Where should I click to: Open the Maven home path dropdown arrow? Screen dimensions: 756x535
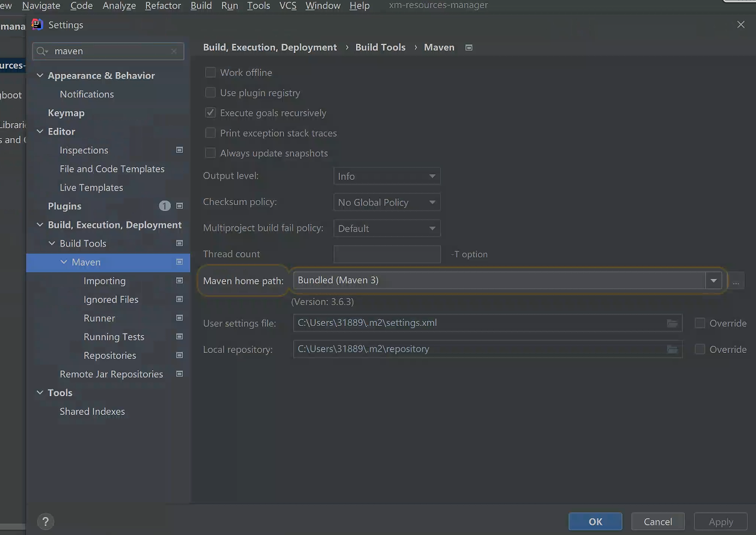tap(714, 281)
